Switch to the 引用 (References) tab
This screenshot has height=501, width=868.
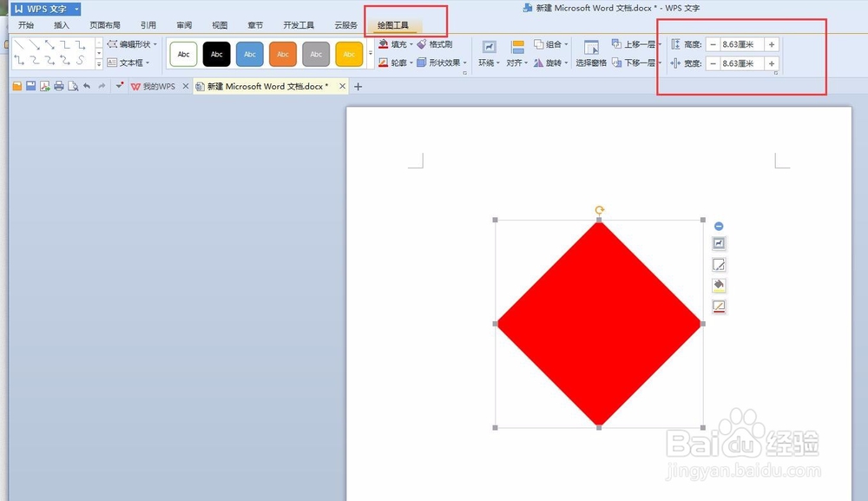[x=148, y=25]
